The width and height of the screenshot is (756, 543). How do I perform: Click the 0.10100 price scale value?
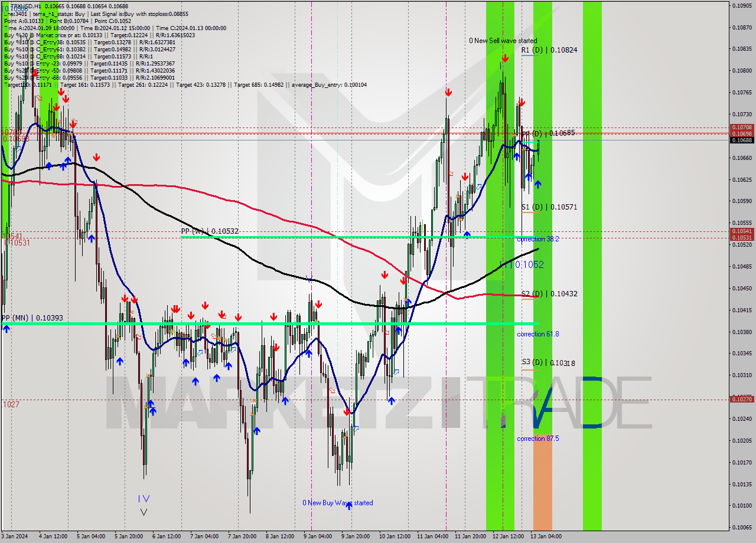pyautogui.click(x=742, y=505)
